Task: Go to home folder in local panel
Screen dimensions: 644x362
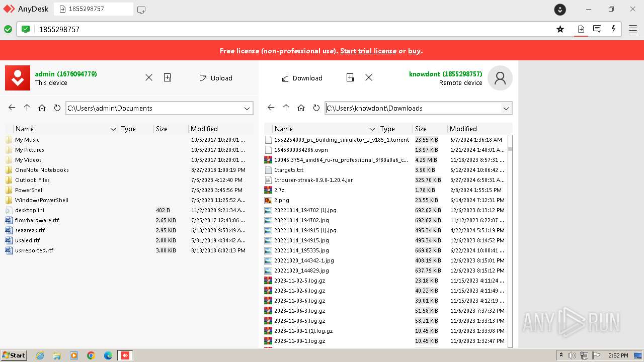Action: pyautogui.click(x=42, y=108)
